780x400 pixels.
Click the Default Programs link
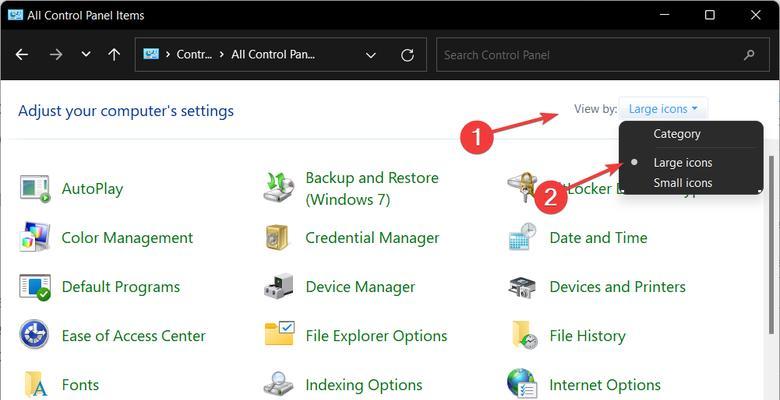121,287
